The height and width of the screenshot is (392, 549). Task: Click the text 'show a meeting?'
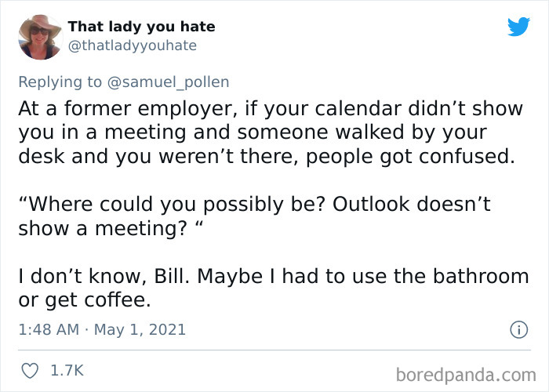coord(103,228)
